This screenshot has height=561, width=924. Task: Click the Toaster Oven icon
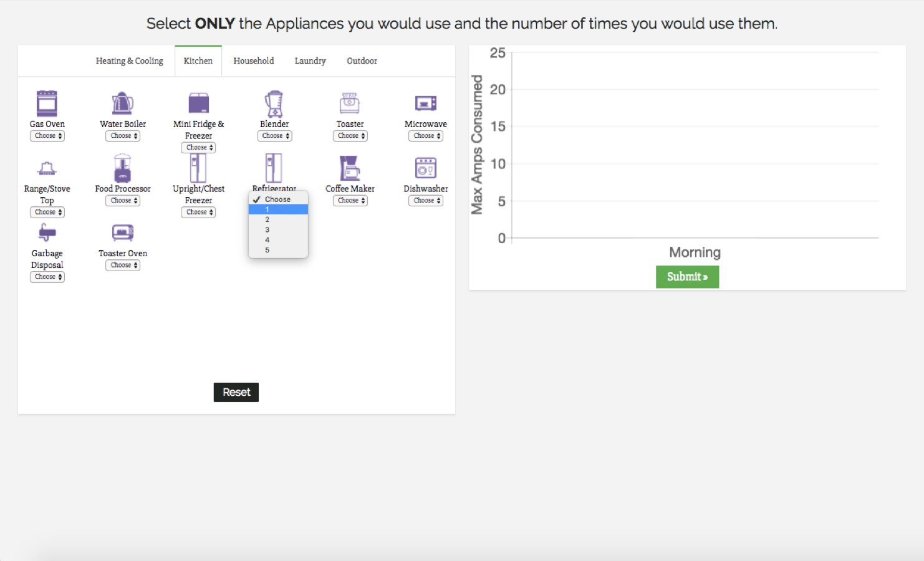122,233
